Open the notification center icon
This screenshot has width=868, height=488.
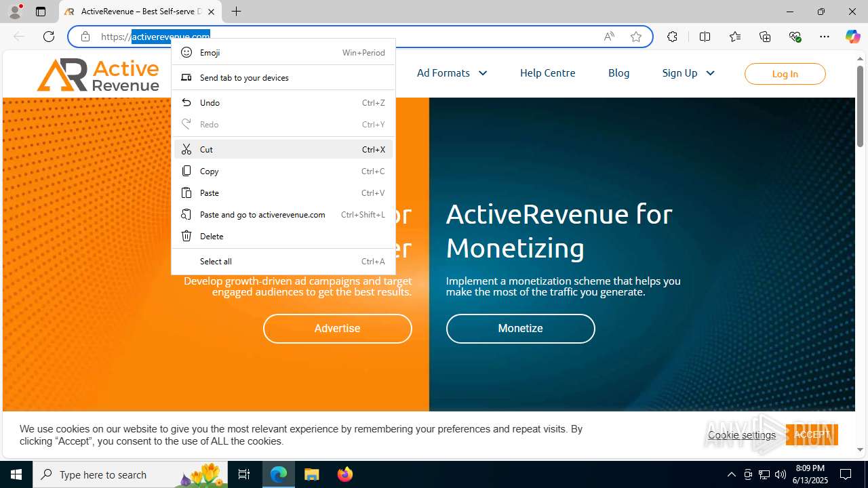coord(846,474)
